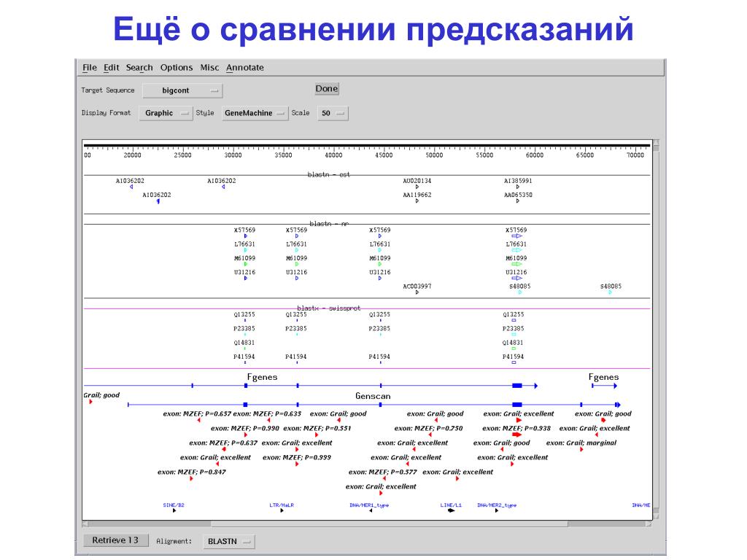Click the Genscan track label
Viewport: 747px width, 560px height.
pyautogui.click(x=373, y=396)
